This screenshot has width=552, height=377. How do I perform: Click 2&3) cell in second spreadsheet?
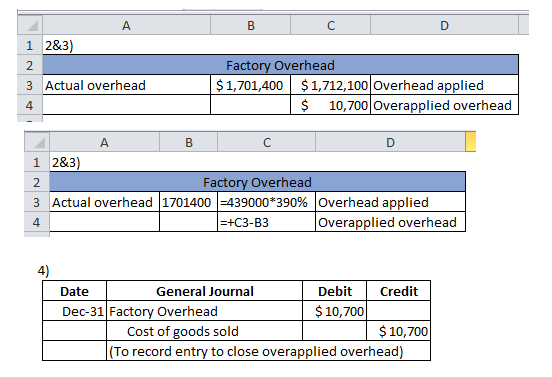104,162
